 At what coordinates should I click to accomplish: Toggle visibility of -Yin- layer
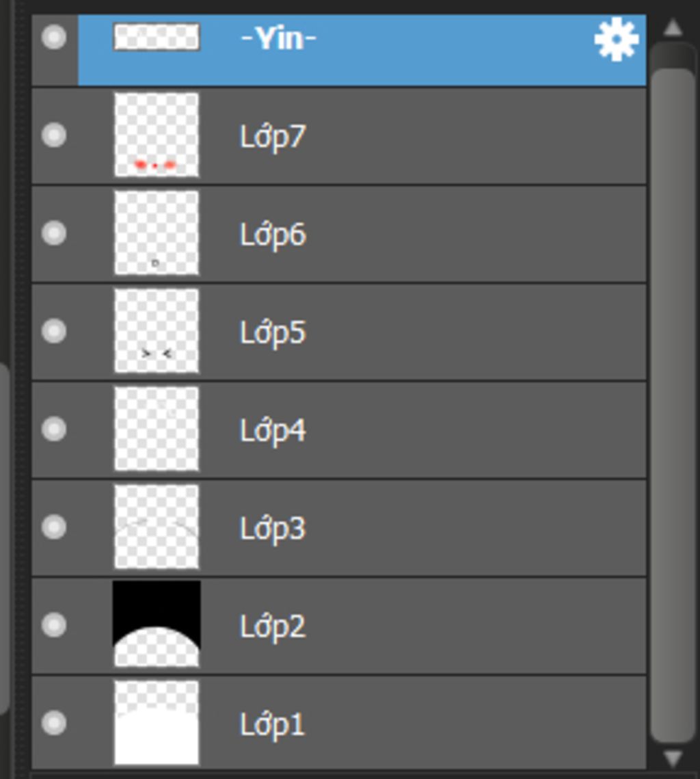point(54,37)
